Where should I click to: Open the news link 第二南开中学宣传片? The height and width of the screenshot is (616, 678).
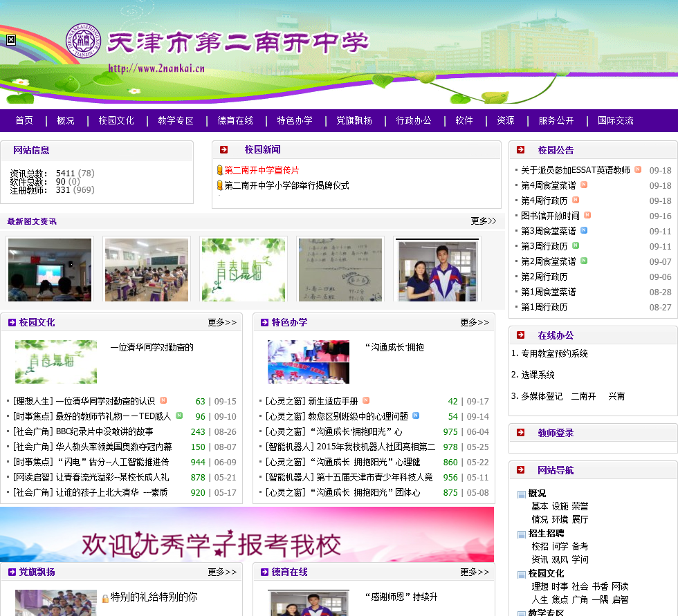pos(262,170)
